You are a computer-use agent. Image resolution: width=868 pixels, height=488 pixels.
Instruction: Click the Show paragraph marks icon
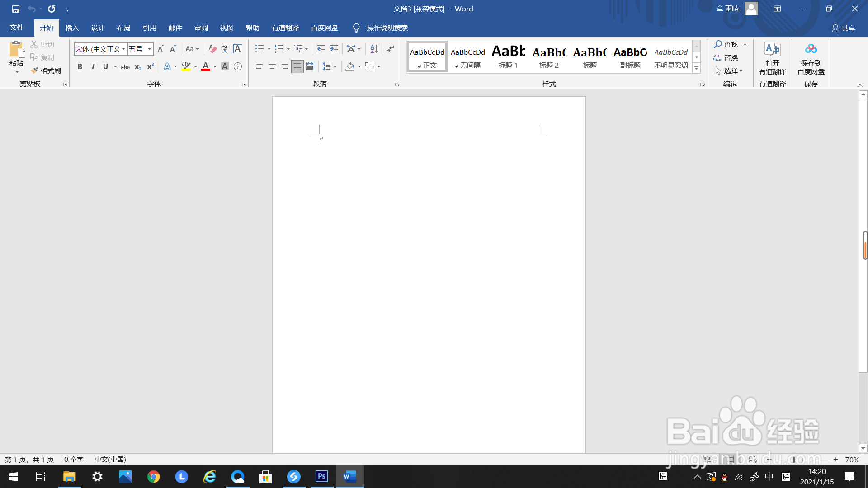391,49
